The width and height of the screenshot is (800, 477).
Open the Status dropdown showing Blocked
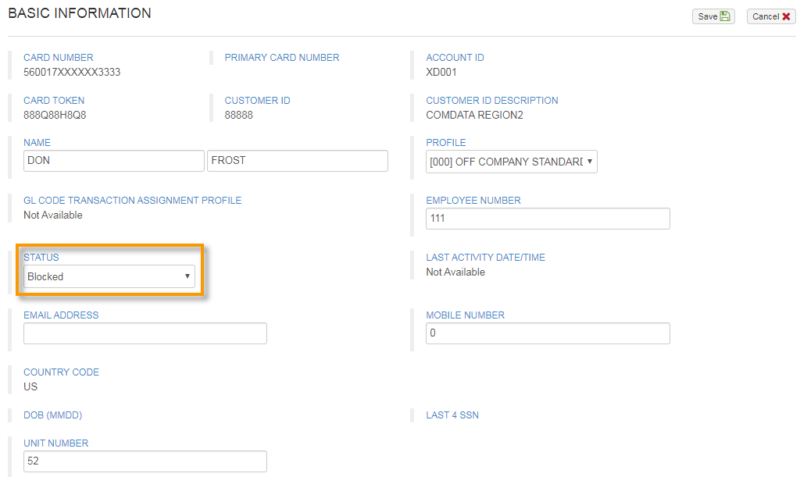(x=110, y=277)
